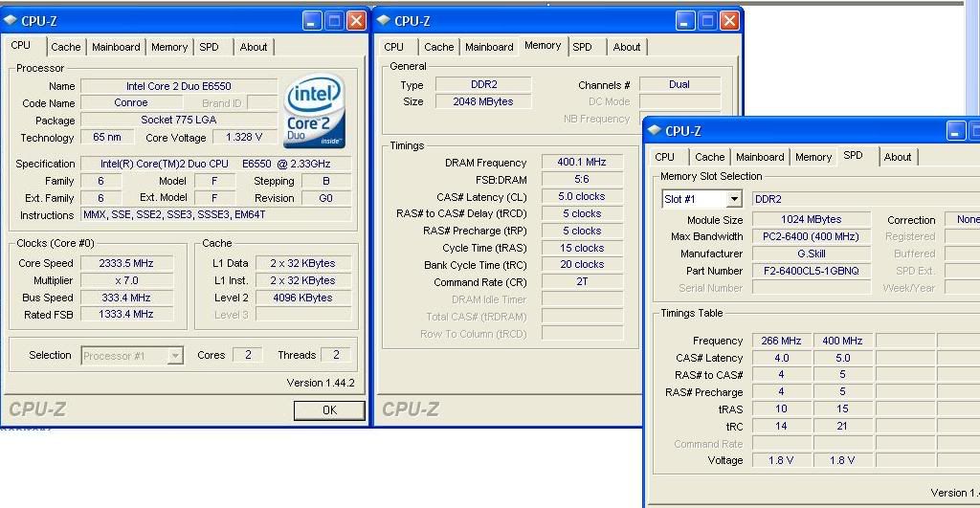The width and height of the screenshot is (980, 508).
Task: Click the Bus Speed value 333.4 MHz
Action: pos(126,298)
